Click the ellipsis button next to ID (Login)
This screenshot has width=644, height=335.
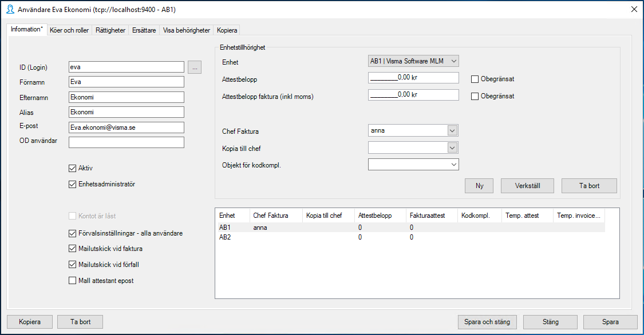195,67
